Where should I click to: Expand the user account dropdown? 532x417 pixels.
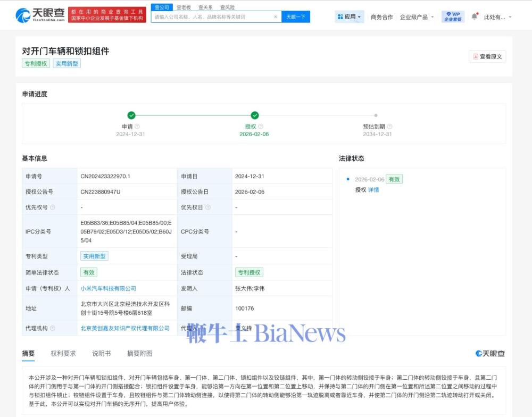click(497, 17)
